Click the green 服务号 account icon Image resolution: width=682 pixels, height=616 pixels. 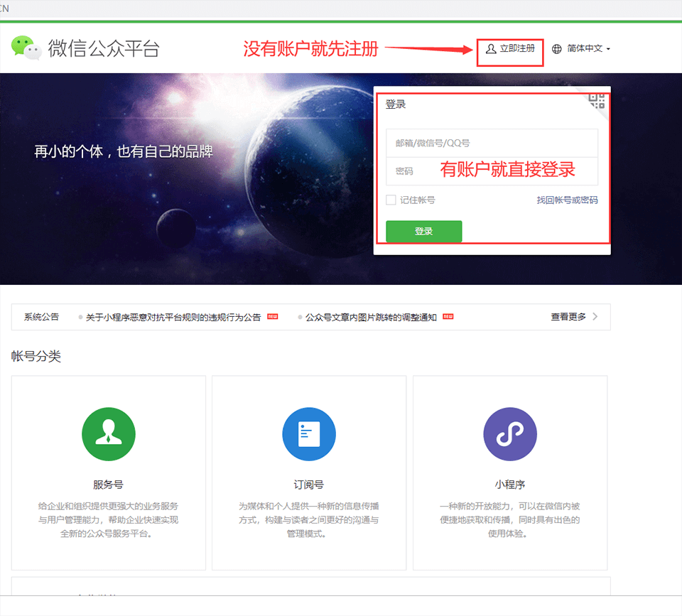(x=108, y=433)
